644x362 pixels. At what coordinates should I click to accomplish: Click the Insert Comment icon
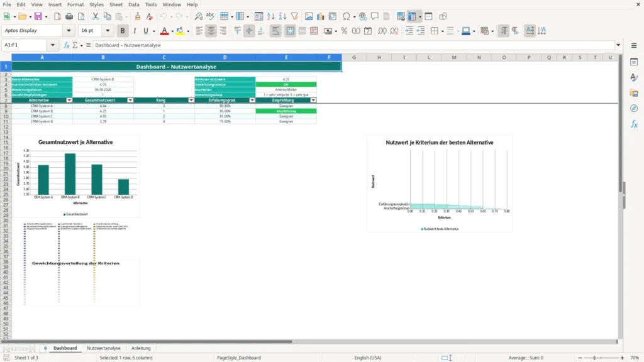click(375, 16)
